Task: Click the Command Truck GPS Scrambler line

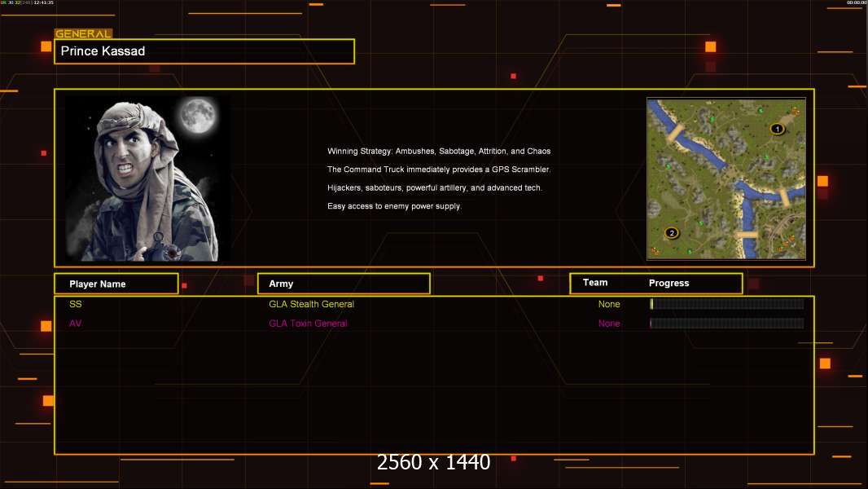Action: click(x=439, y=170)
